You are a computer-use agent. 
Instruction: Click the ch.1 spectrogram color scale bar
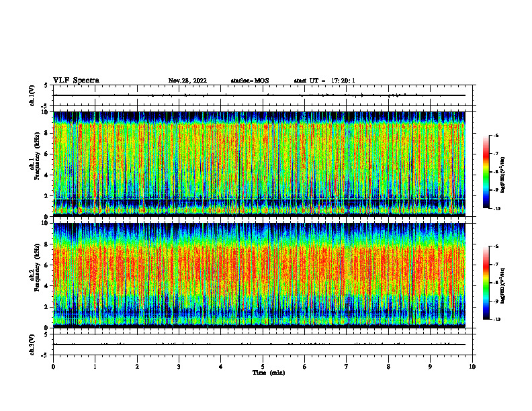coord(486,172)
